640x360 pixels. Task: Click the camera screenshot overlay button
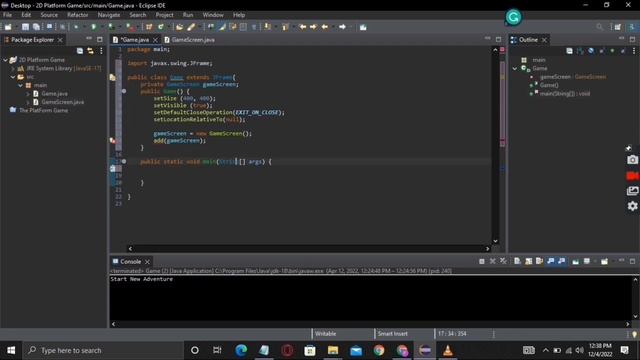coord(632,160)
